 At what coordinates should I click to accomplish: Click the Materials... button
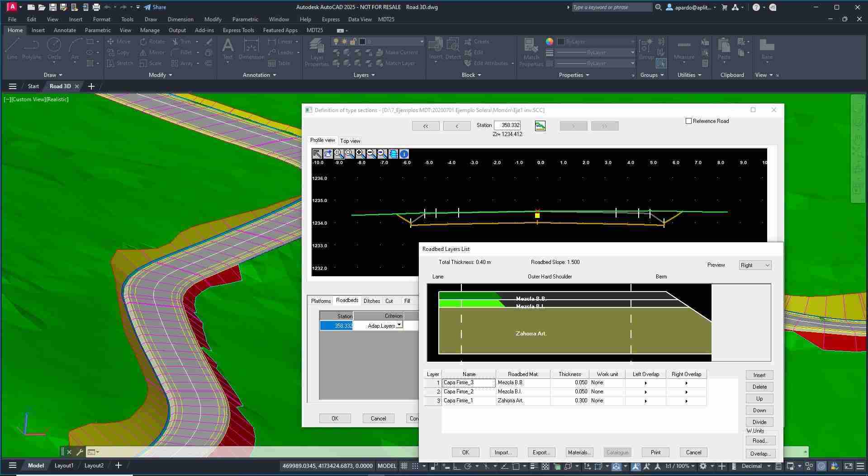coord(579,452)
